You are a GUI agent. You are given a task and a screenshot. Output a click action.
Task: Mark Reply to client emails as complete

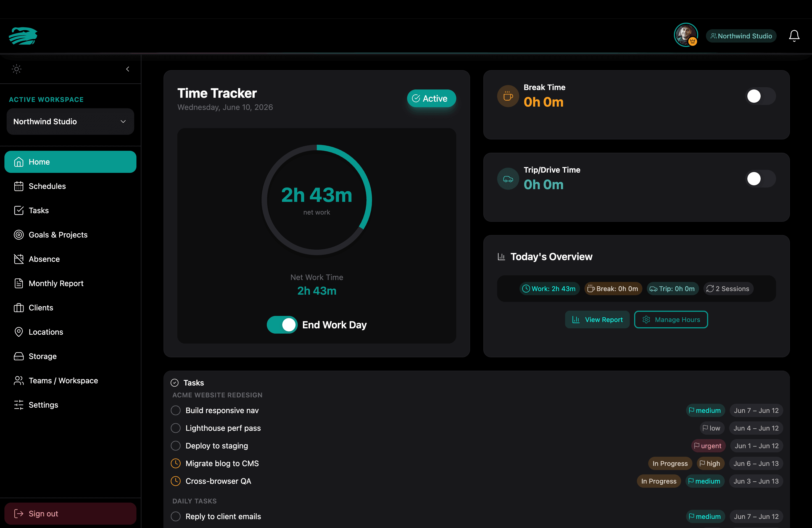(176, 516)
